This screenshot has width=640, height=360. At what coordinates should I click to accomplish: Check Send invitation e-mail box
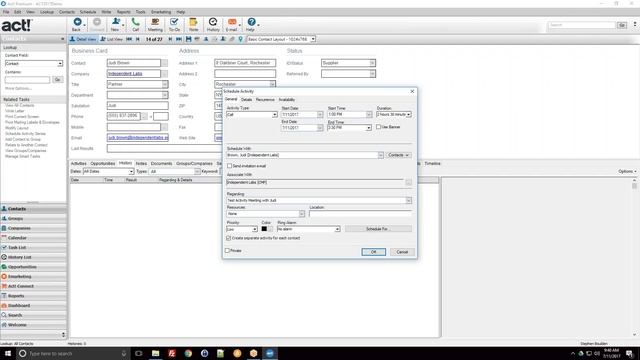tap(229, 166)
